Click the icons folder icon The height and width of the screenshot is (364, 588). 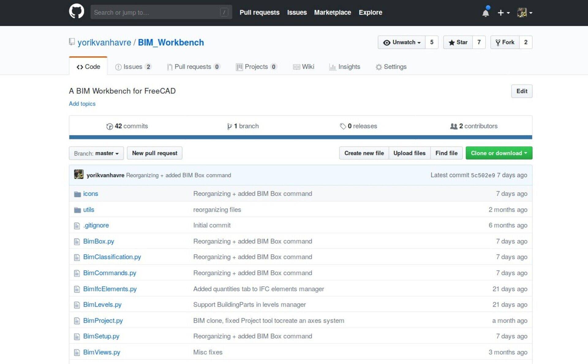[x=77, y=194]
